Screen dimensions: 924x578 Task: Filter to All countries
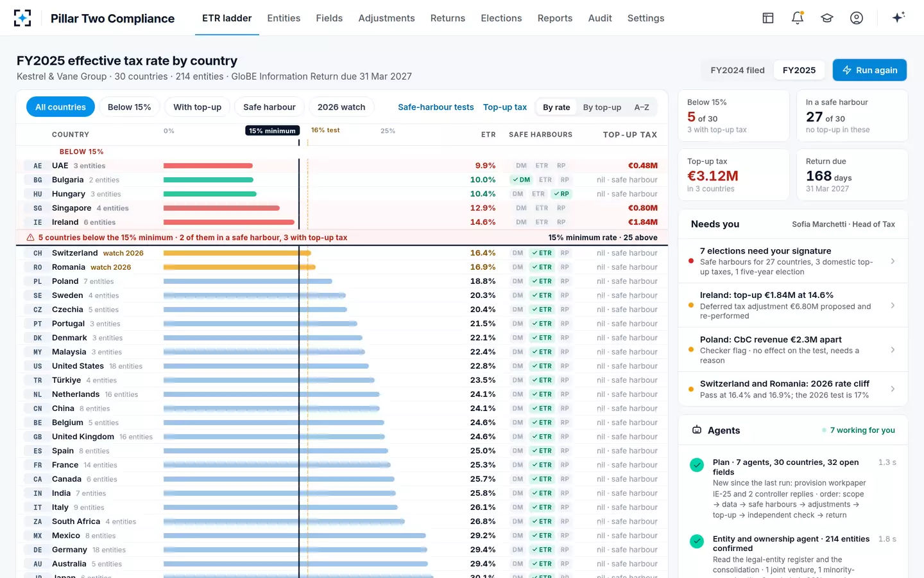click(x=60, y=107)
